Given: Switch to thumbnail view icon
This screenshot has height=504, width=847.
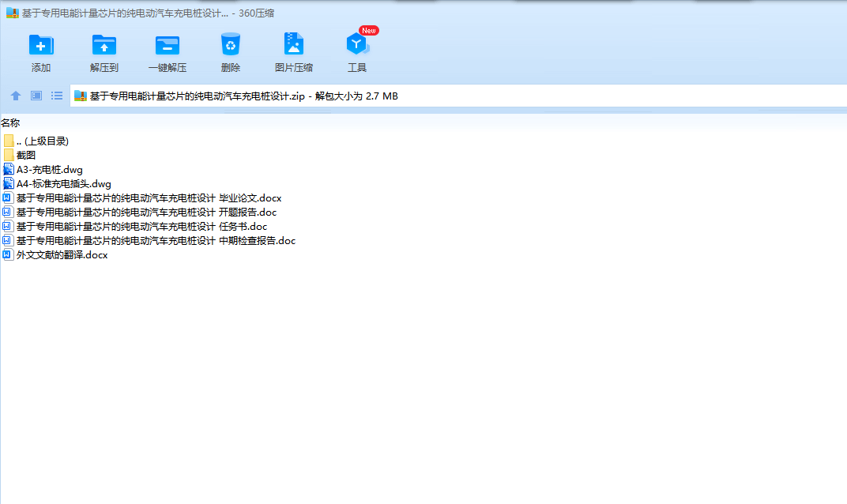Looking at the screenshot, I should (x=36, y=96).
